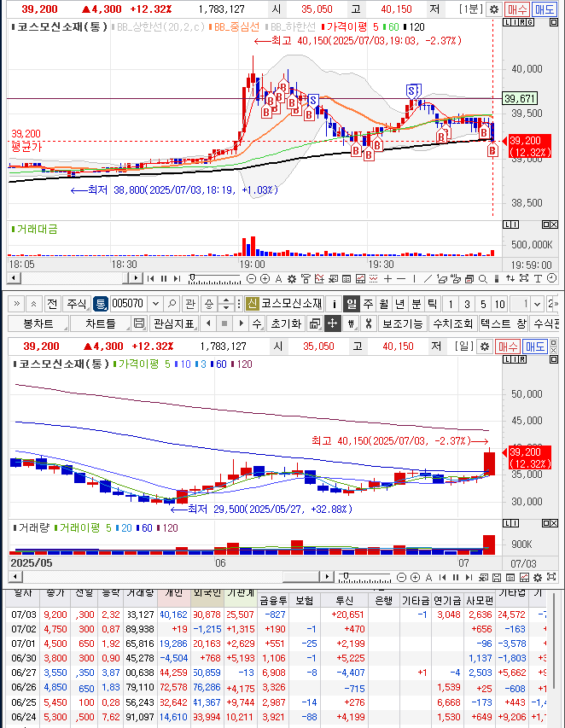Select the 월 monthly period tab

(384, 304)
